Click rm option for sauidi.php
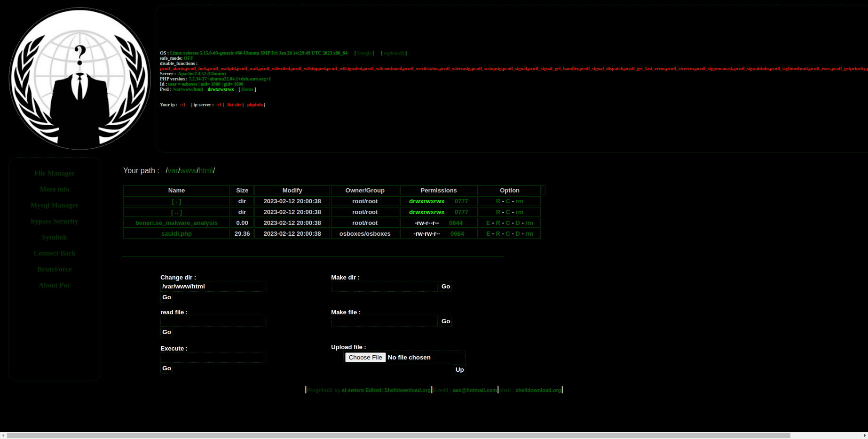 [529, 234]
